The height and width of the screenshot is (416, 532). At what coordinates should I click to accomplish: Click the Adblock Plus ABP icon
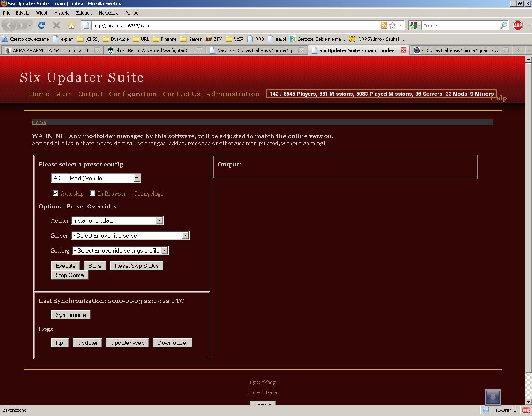point(518,25)
